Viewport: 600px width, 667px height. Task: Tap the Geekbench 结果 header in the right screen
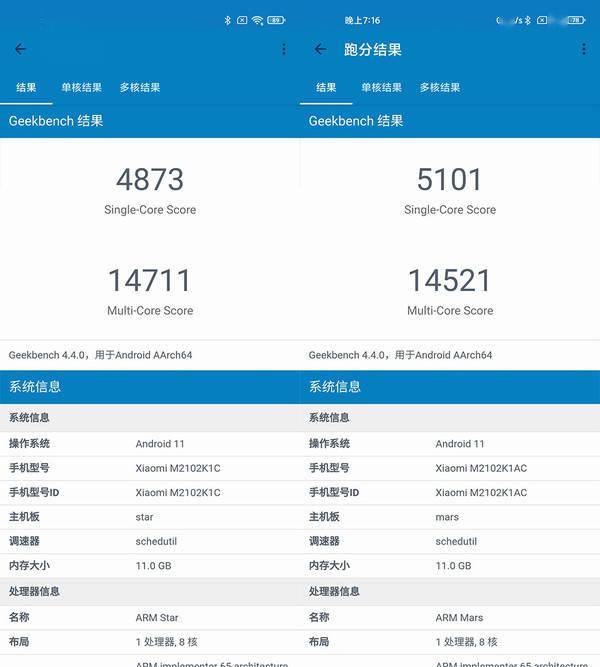[356, 121]
